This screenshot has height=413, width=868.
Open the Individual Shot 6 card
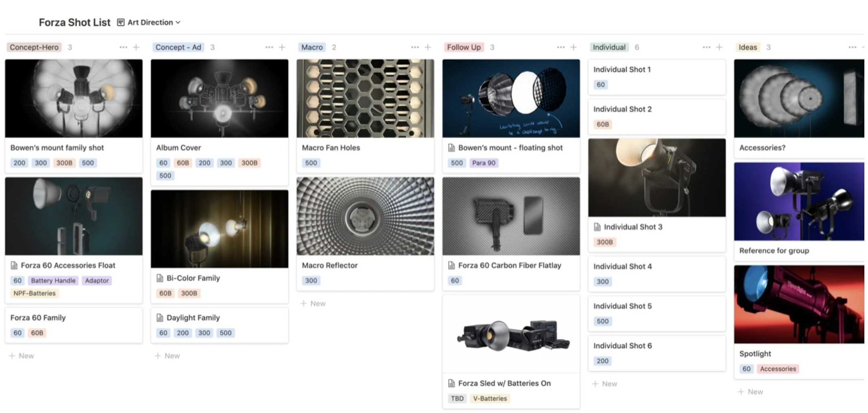click(657, 353)
